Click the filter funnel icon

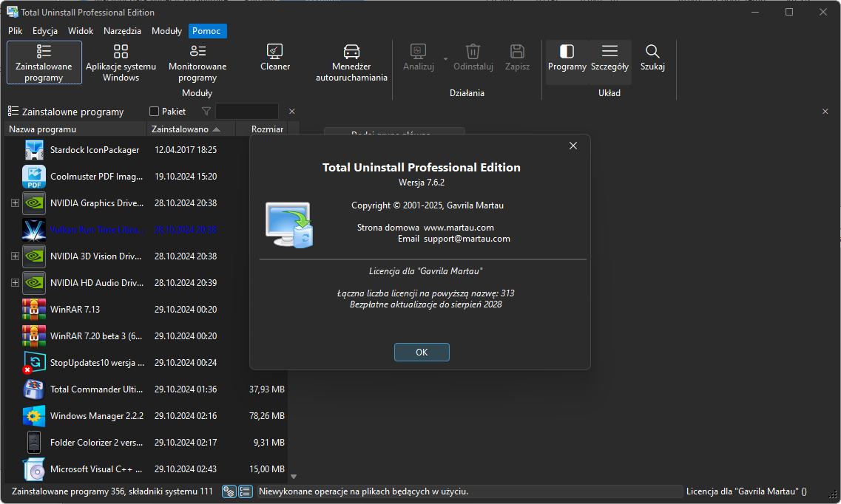click(206, 112)
